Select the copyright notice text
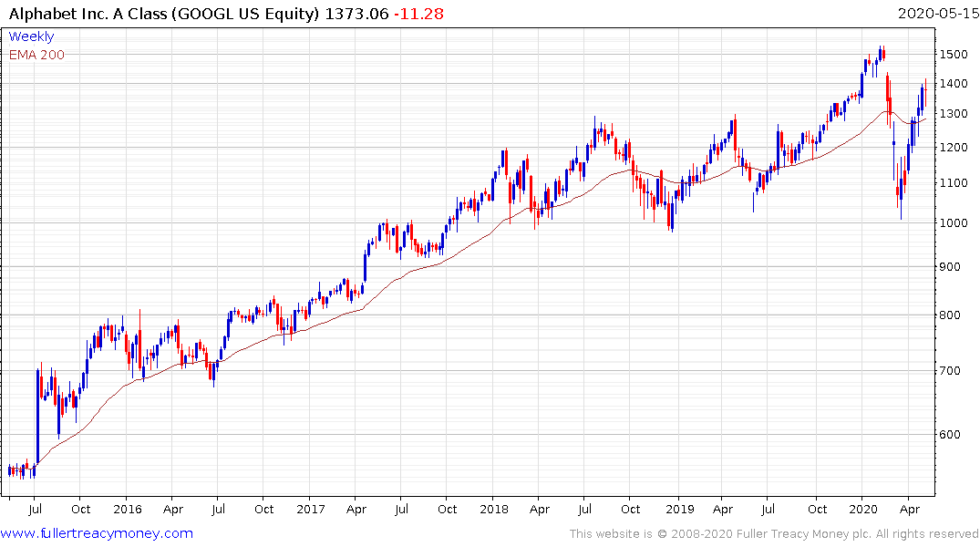The image size is (980, 547). 774,534
